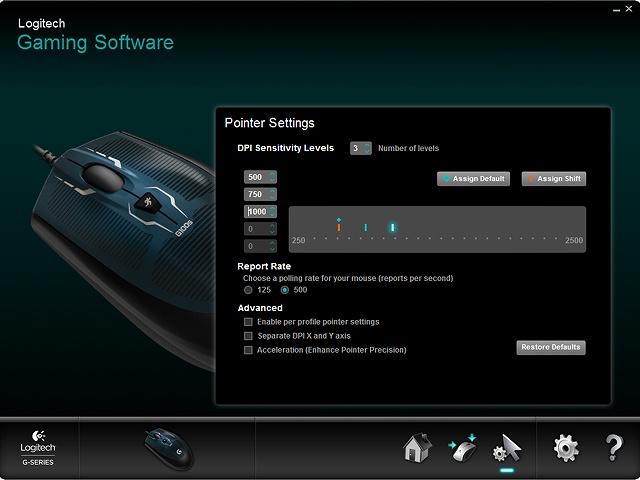Increase the number of DPI levels

[x=367, y=145]
